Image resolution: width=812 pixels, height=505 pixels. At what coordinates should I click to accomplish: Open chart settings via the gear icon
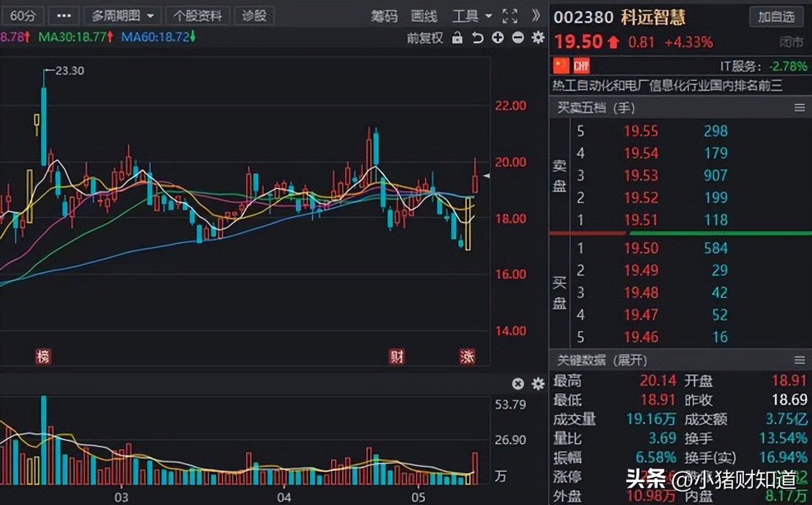point(537,38)
